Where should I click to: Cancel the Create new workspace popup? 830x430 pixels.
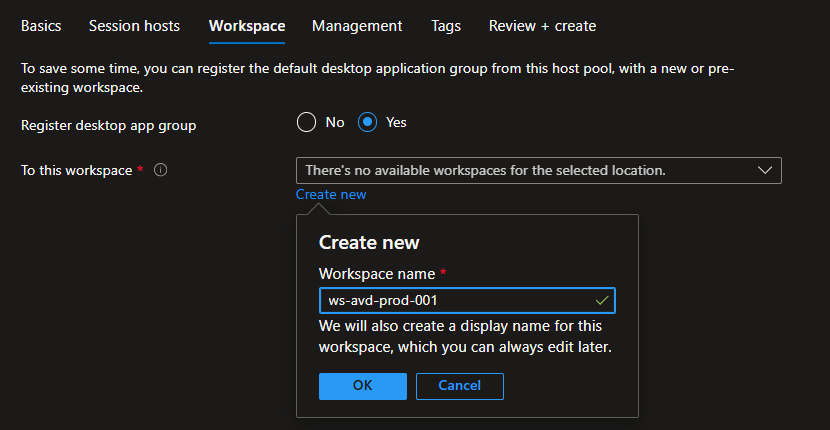(x=459, y=386)
